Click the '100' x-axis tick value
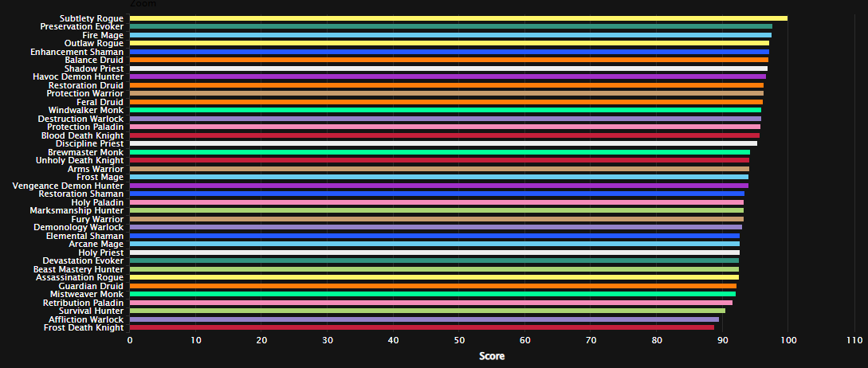Screen dimensions: 868x368 (x=787, y=341)
